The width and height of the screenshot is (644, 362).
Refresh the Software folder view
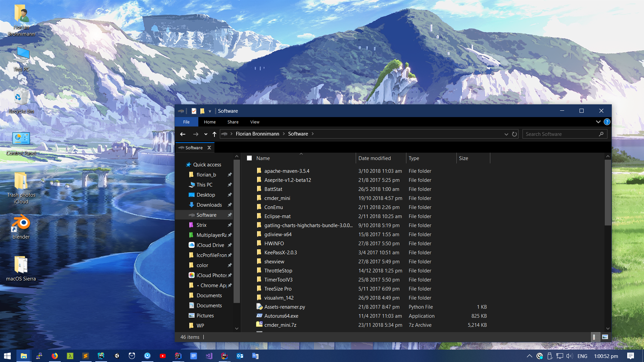coord(514,134)
